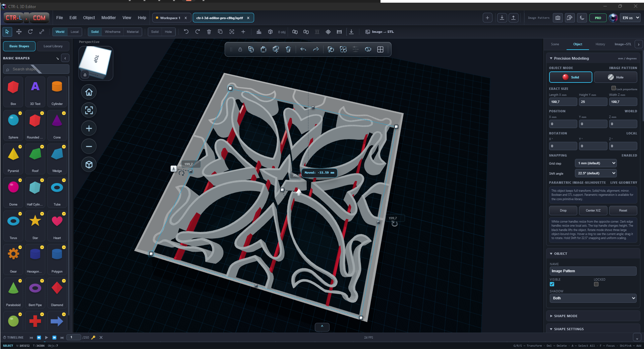Image resolution: width=644 pixels, height=349 pixels.
Task: Set object mode to Hole in Precision Modeling
Action: (616, 77)
